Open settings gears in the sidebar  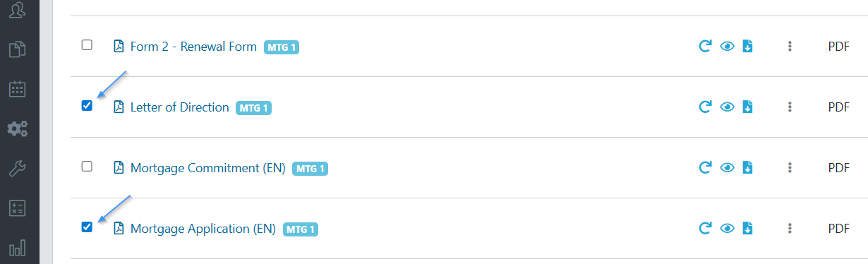click(x=17, y=128)
